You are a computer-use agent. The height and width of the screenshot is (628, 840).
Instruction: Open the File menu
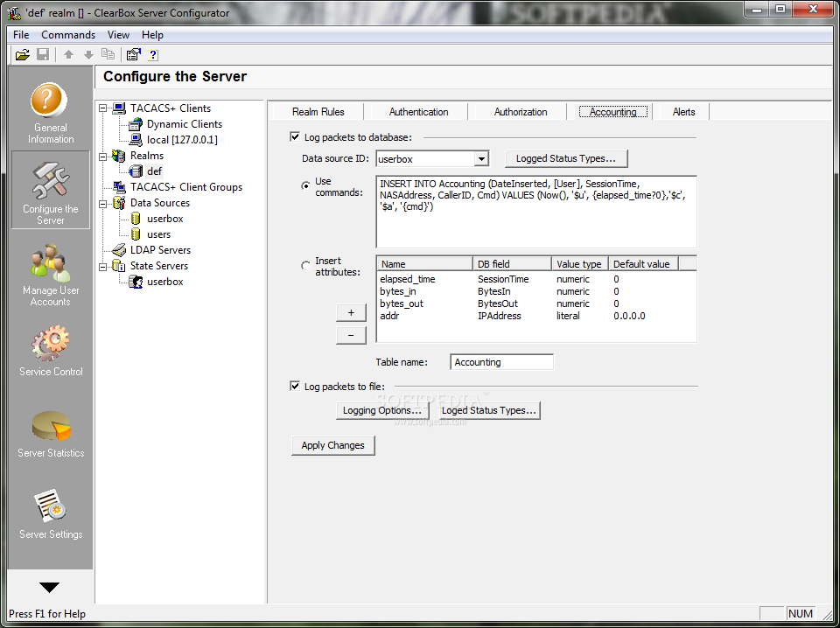[21, 35]
